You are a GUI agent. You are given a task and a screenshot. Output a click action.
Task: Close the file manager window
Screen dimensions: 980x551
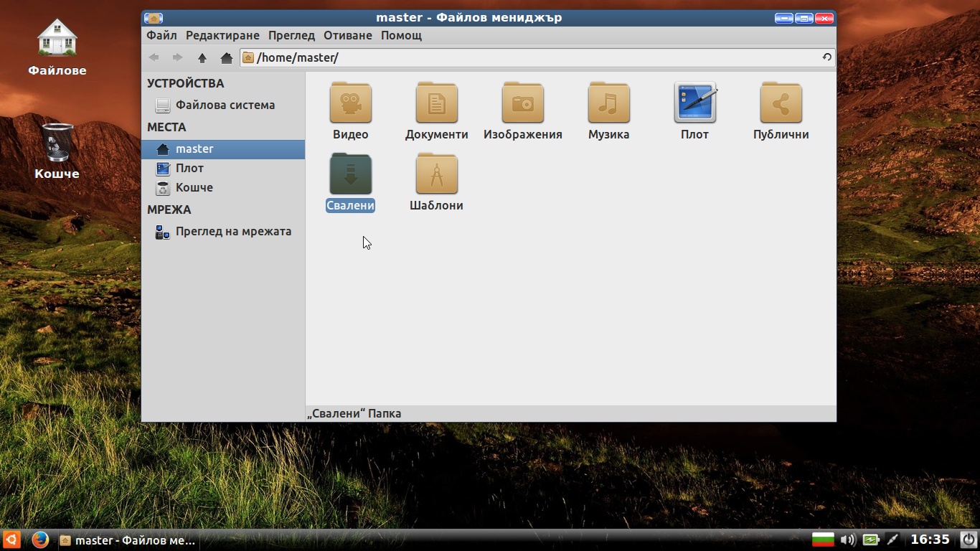coord(824,18)
